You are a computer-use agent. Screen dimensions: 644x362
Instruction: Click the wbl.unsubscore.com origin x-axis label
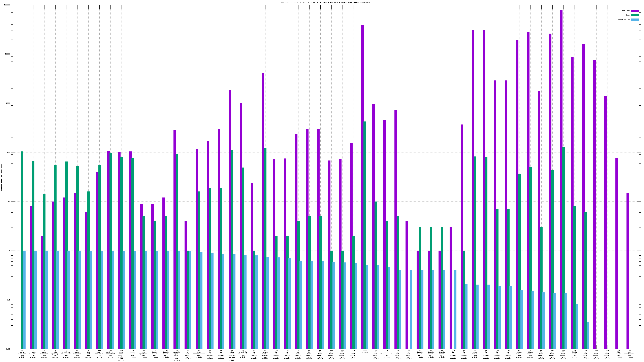[630, 354]
